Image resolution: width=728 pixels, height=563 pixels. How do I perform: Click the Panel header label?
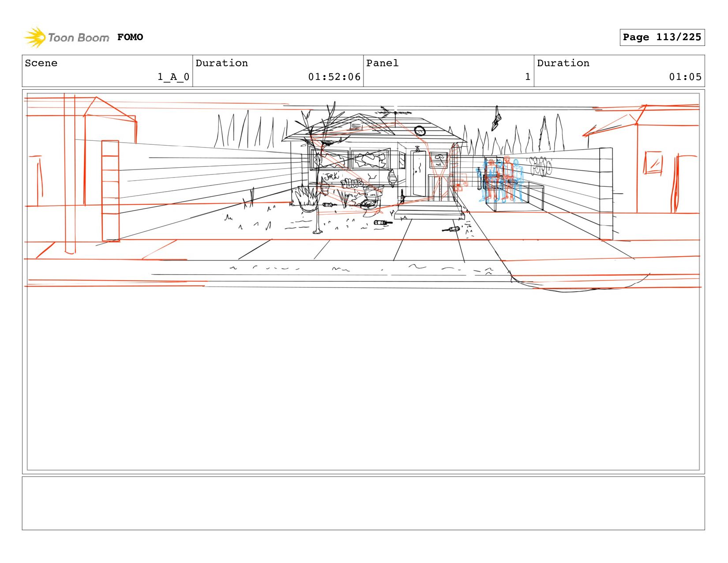(383, 63)
